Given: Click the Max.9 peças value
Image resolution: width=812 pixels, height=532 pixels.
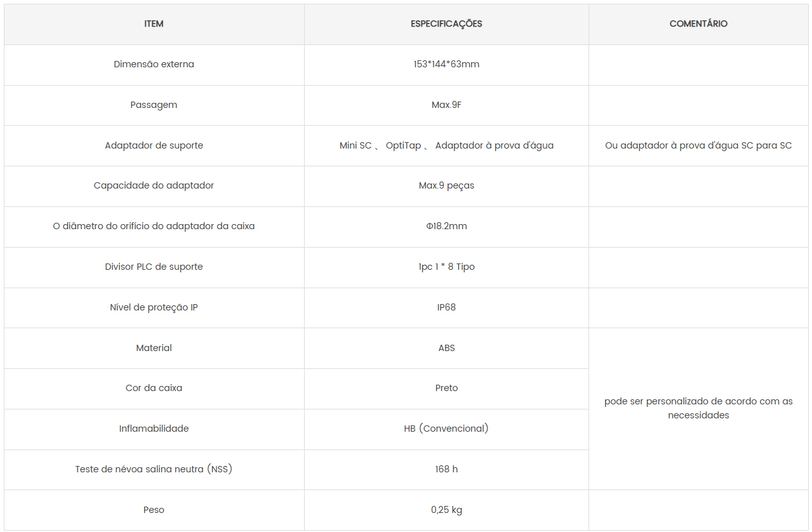Looking at the screenshot, I should 446,186.
